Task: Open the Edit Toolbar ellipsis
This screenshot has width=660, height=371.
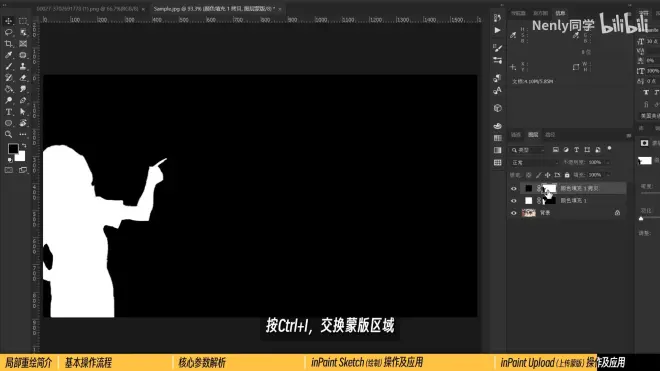Action: (23, 135)
